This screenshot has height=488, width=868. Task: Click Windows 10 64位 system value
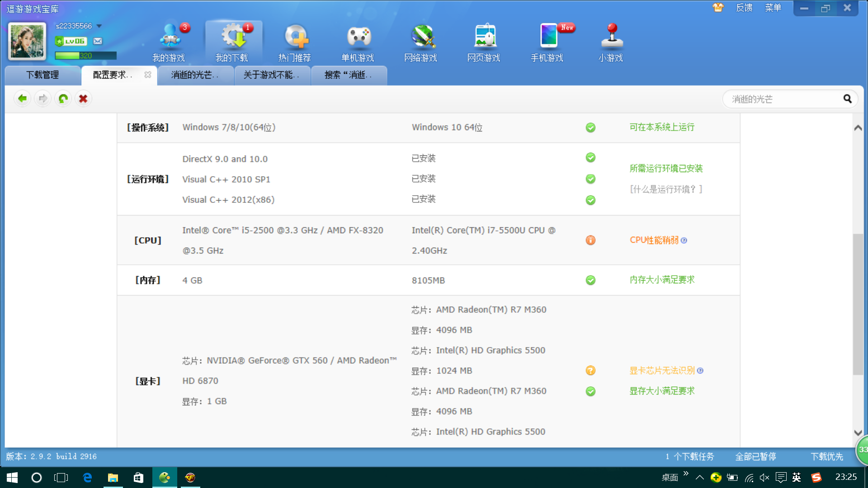coord(447,127)
